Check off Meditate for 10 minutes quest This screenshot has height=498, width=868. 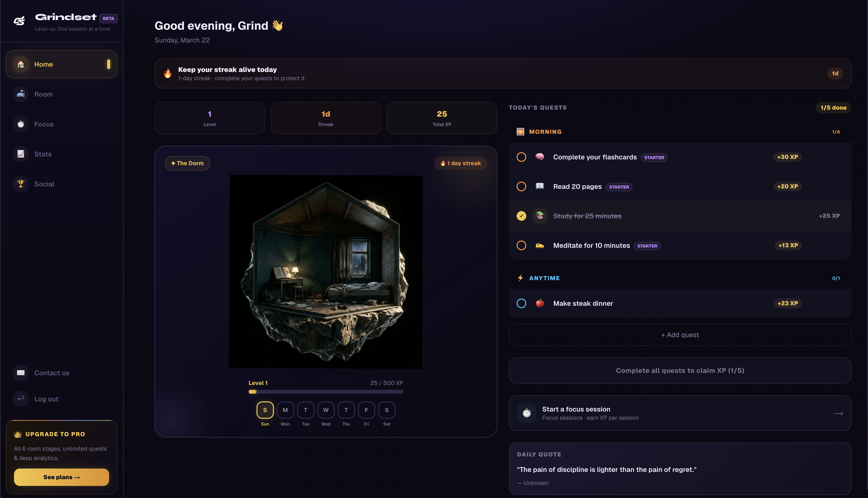point(521,245)
